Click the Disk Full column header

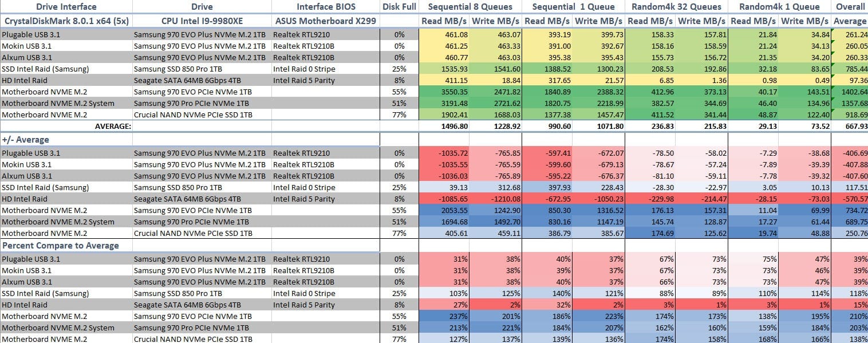point(399,7)
